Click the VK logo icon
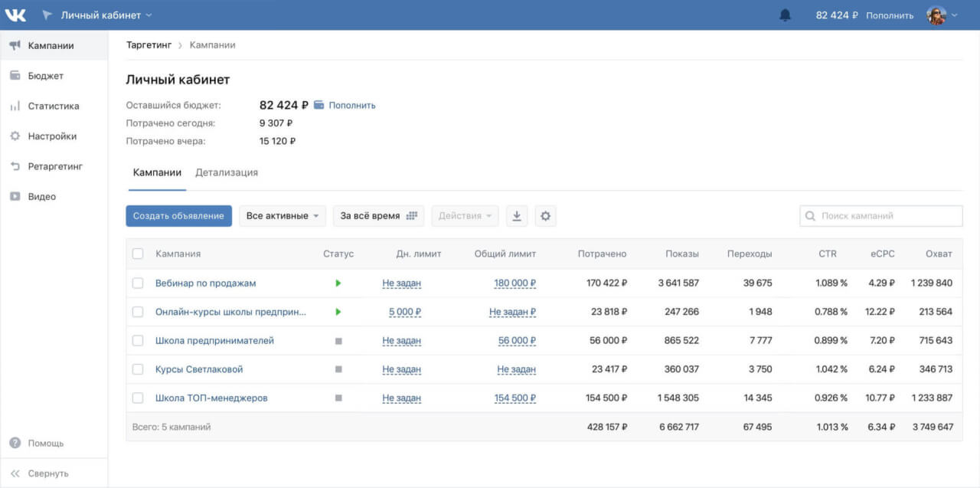This screenshot has width=980, height=488. pyautogui.click(x=15, y=15)
